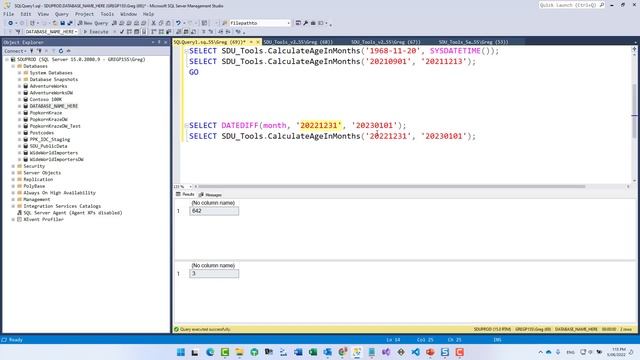Switch output to Results to File

[x=193, y=31]
